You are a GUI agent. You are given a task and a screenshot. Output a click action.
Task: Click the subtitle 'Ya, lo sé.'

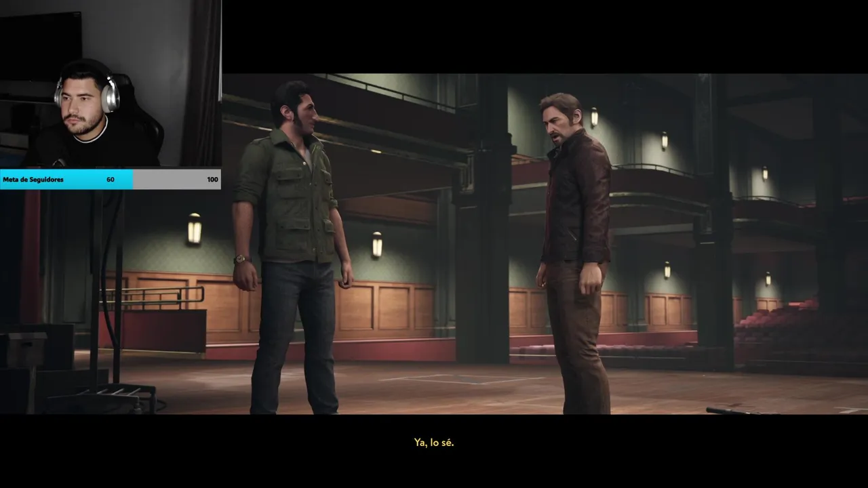click(x=434, y=442)
